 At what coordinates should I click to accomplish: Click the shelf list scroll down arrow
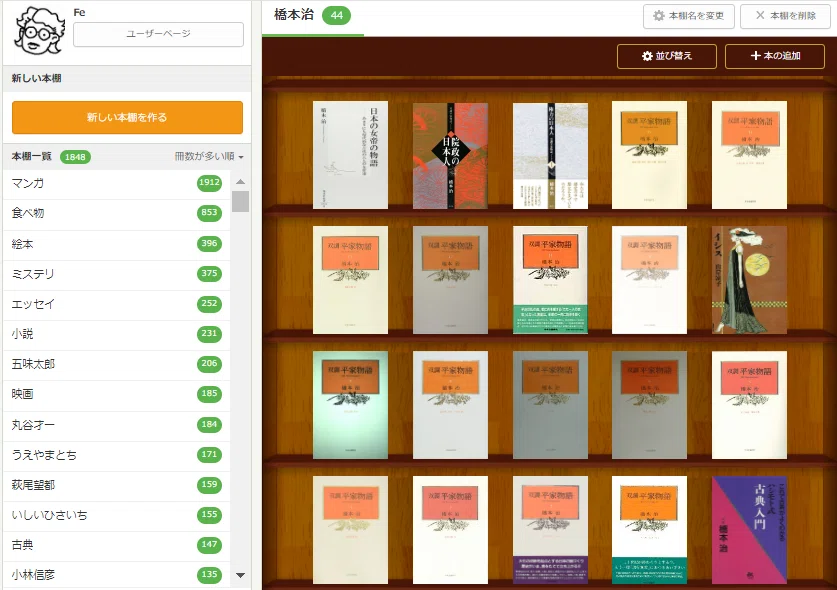241,575
